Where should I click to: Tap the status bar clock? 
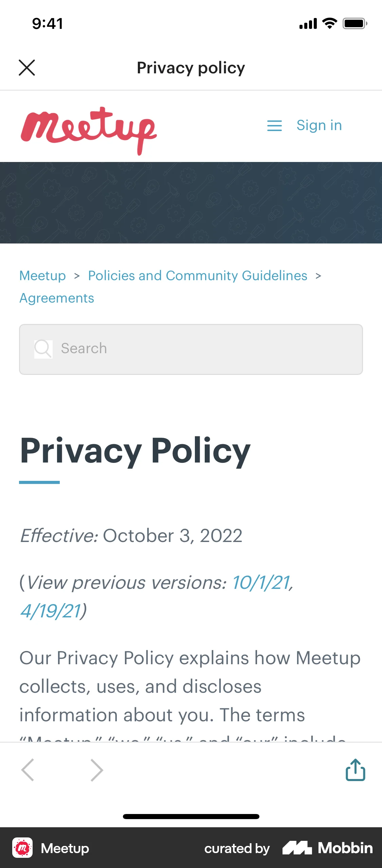pyautogui.click(x=47, y=23)
